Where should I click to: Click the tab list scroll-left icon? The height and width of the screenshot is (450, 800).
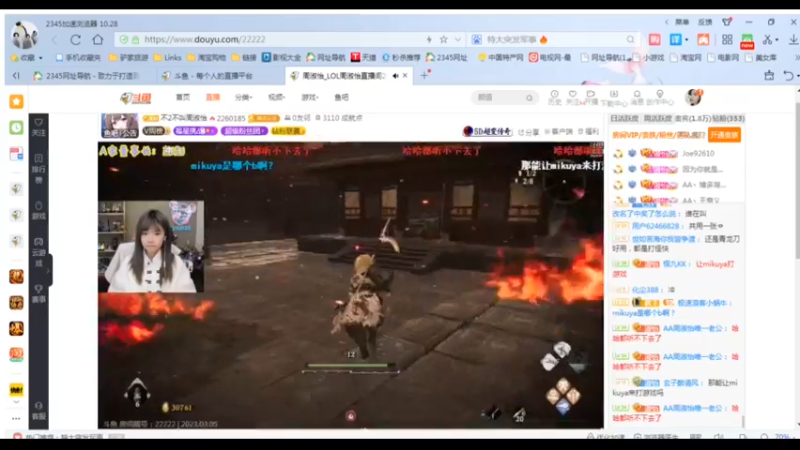pyautogui.click(x=16, y=76)
